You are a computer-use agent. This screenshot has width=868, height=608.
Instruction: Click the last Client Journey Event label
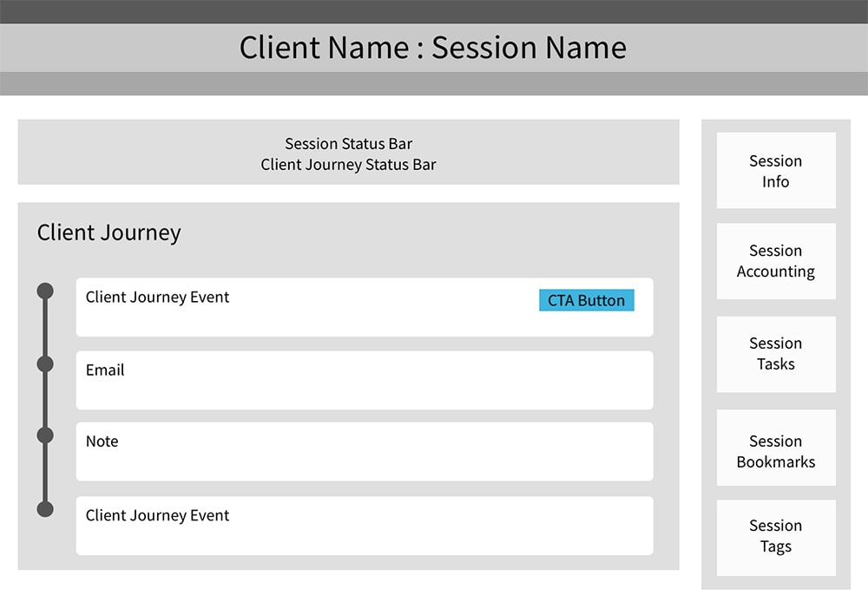pyautogui.click(x=157, y=516)
